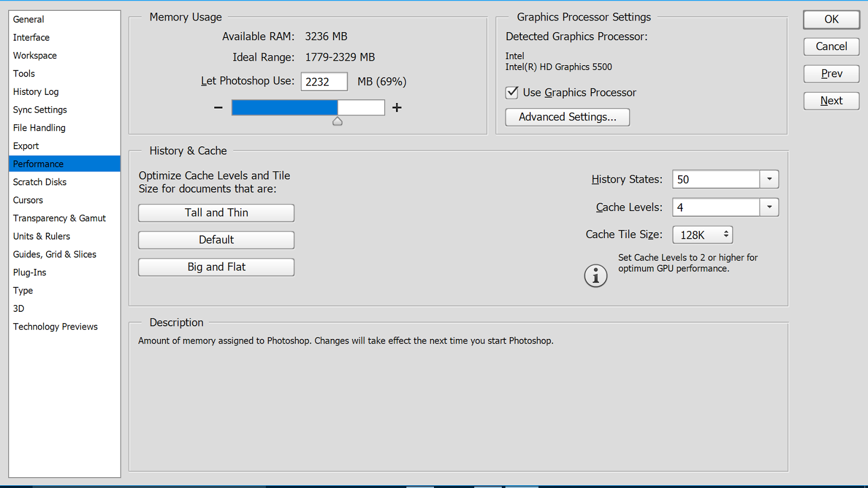Click the Available RAM value 3236 MB
This screenshot has height=488, width=868.
click(326, 36)
